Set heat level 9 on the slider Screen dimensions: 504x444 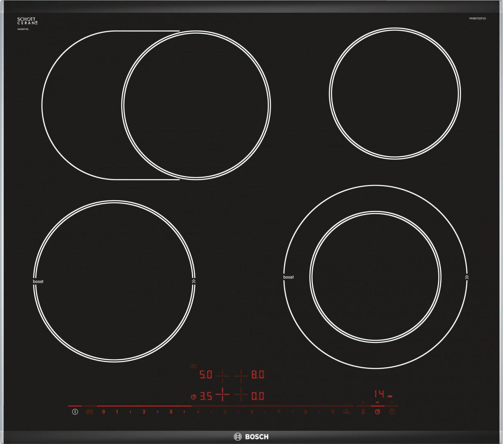(333, 412)
